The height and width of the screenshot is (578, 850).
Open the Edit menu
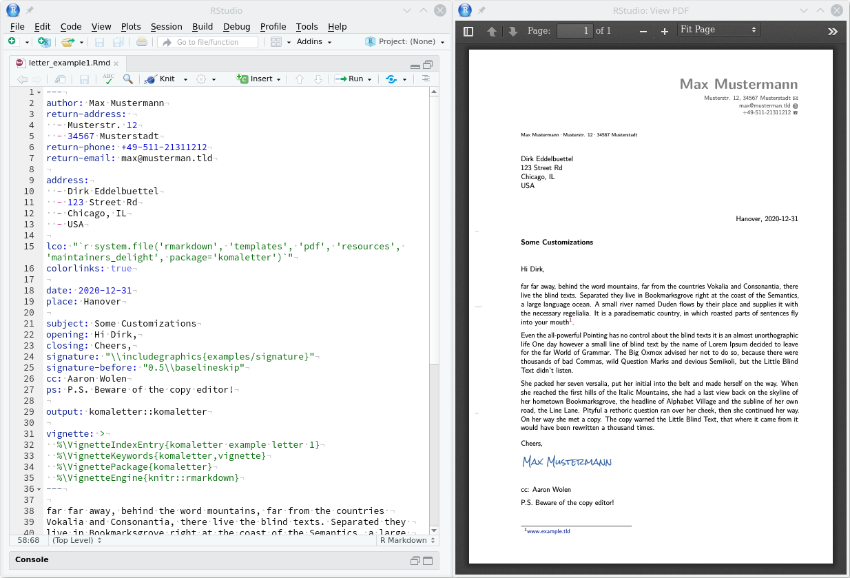point(42,27)
